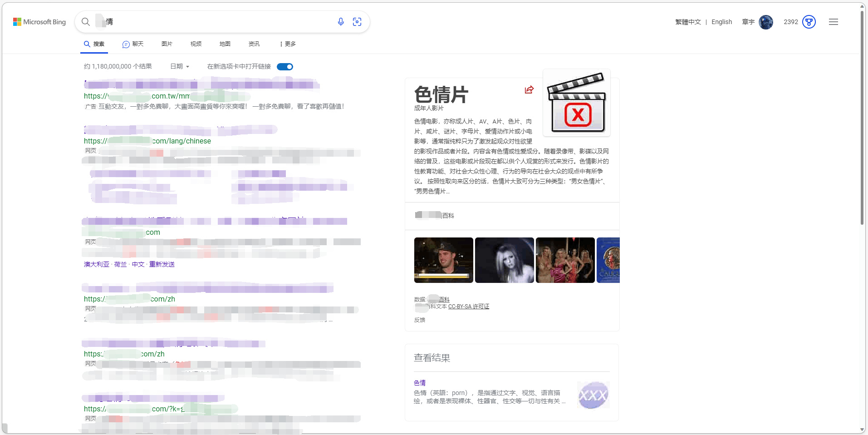Viewport: 868px width, 435px height.
Task: Switch to the 图片 tab
Action: (x=167, y=44)
